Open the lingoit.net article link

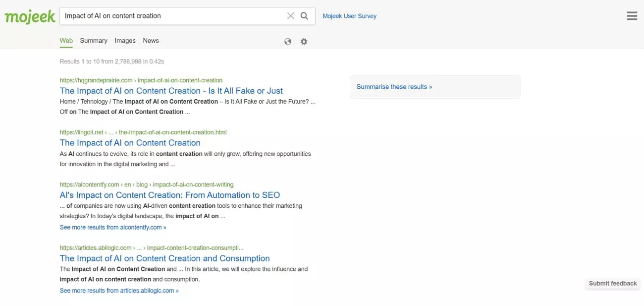(x=130, y=142)
